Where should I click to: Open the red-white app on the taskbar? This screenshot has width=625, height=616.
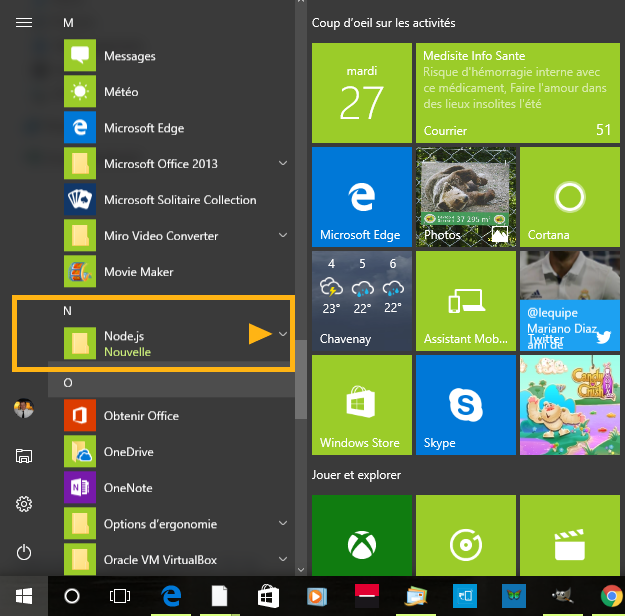367,596
